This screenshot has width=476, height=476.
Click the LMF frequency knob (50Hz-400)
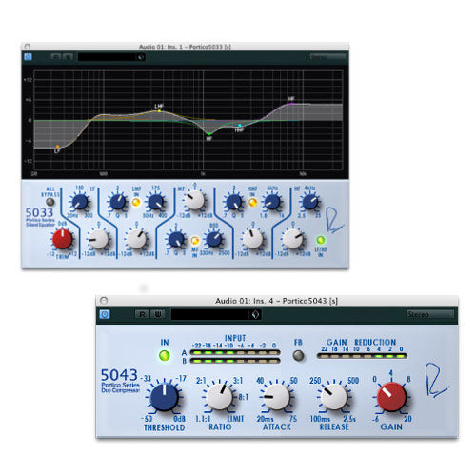[156, 202]
